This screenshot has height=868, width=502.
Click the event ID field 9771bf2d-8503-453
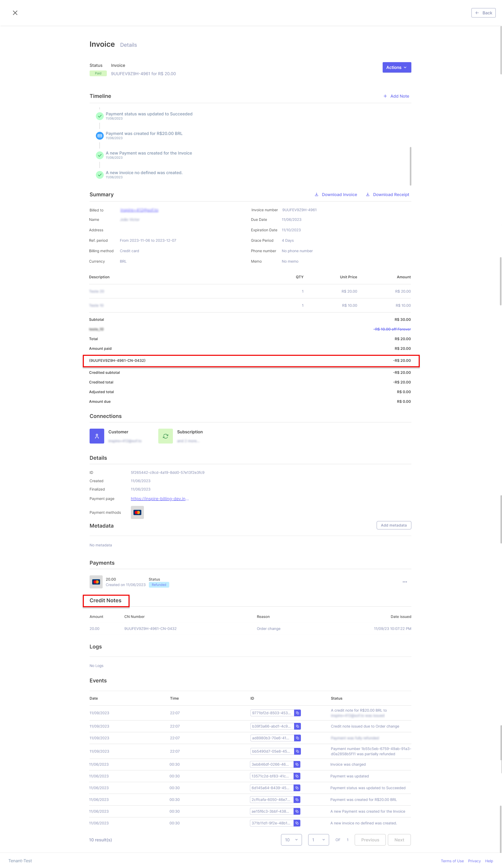click(x=272, y=713)
